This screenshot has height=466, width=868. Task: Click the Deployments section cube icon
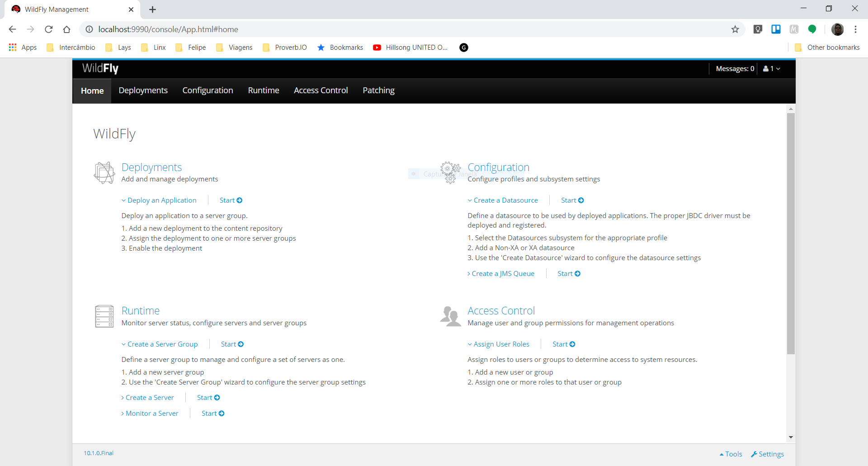[104, 172]
